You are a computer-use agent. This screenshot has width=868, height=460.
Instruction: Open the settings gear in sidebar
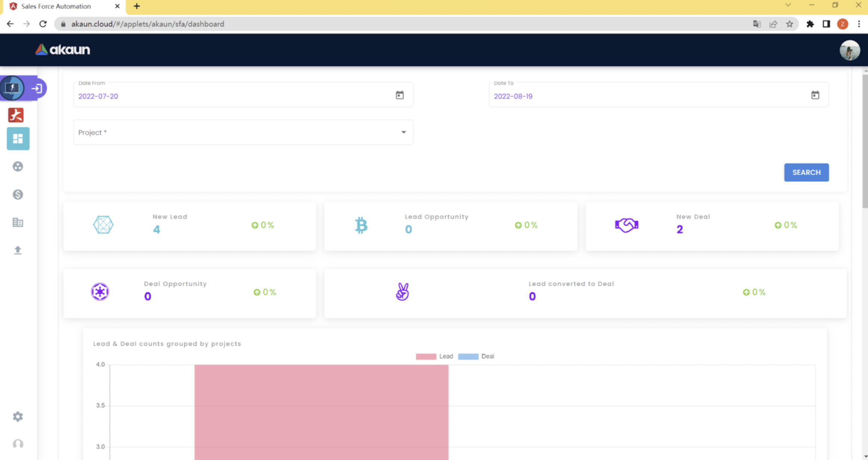coord(18,416)
